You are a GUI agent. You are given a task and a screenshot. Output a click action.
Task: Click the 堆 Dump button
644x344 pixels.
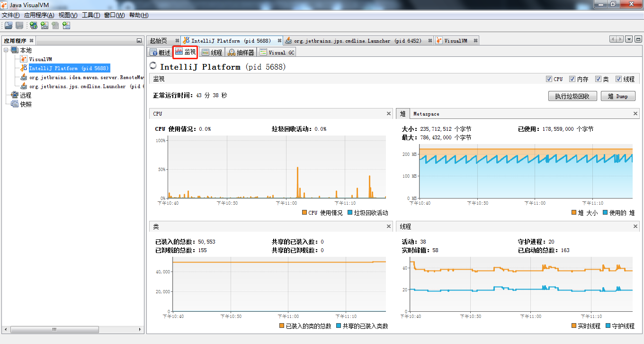pos(618,96)
